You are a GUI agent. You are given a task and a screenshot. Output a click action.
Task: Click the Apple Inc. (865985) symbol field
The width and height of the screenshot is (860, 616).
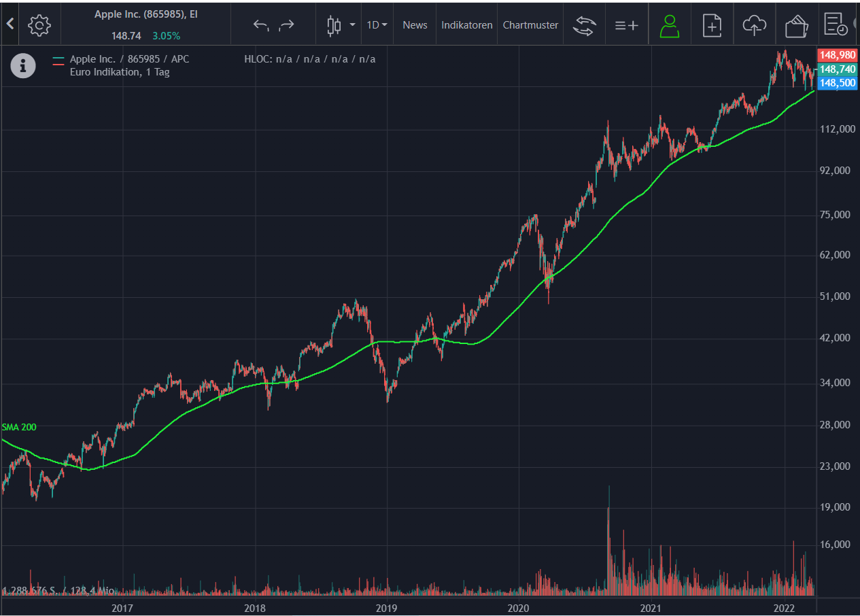pyautogui.click(x=146, y=14)
